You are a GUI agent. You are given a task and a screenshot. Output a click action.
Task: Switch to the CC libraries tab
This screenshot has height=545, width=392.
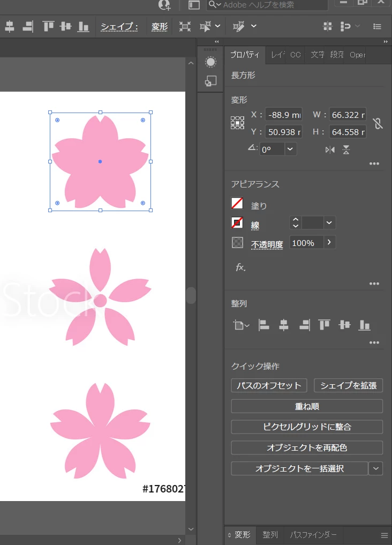pos(295,55)
